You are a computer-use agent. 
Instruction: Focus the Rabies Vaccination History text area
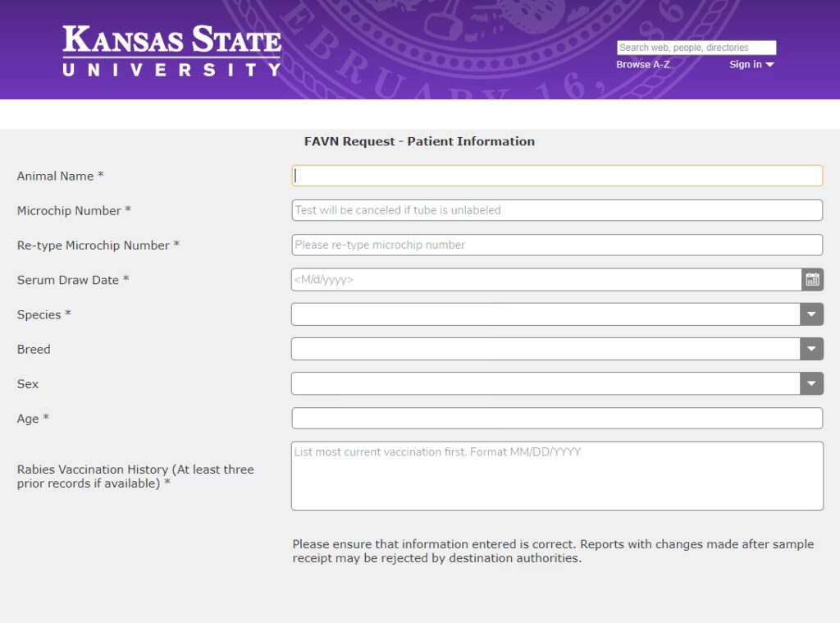pyautogui.click(x=556, y=476)
